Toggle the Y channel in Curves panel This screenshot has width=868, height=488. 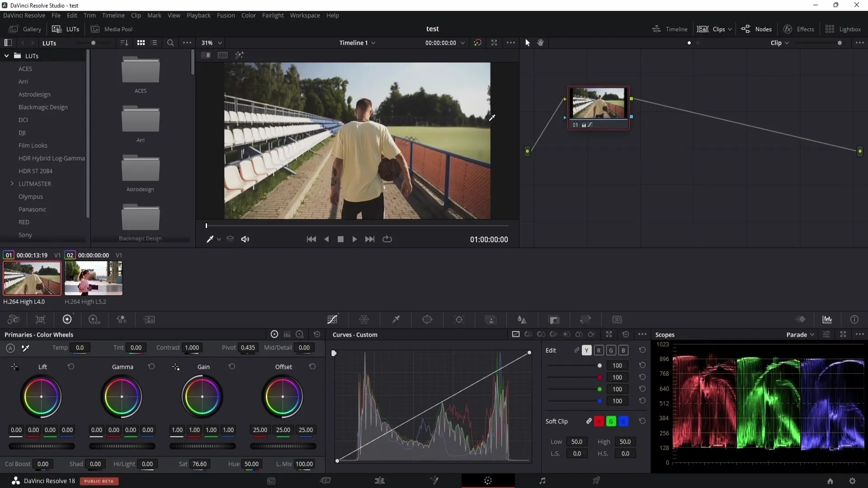click(587, 350)
